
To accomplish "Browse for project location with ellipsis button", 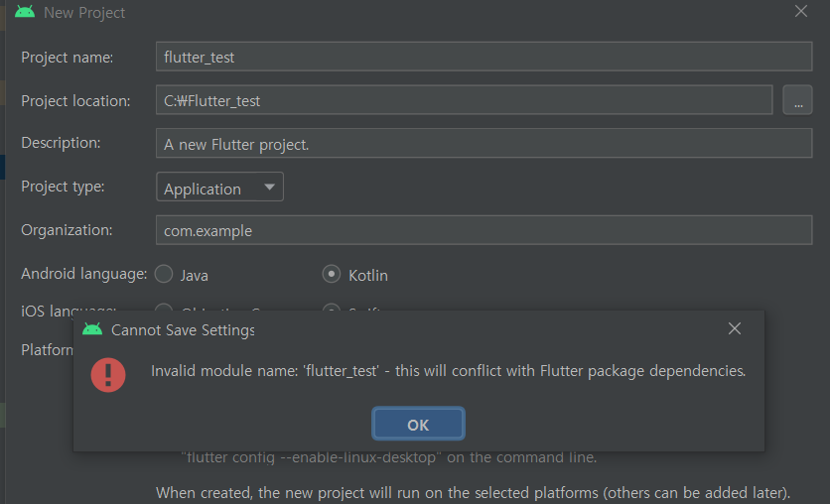I will [797, 100].
